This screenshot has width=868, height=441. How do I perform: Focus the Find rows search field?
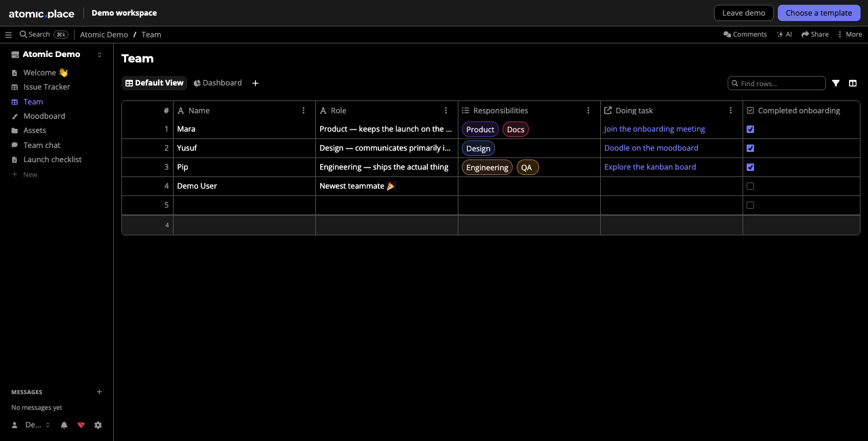[776, 83]
